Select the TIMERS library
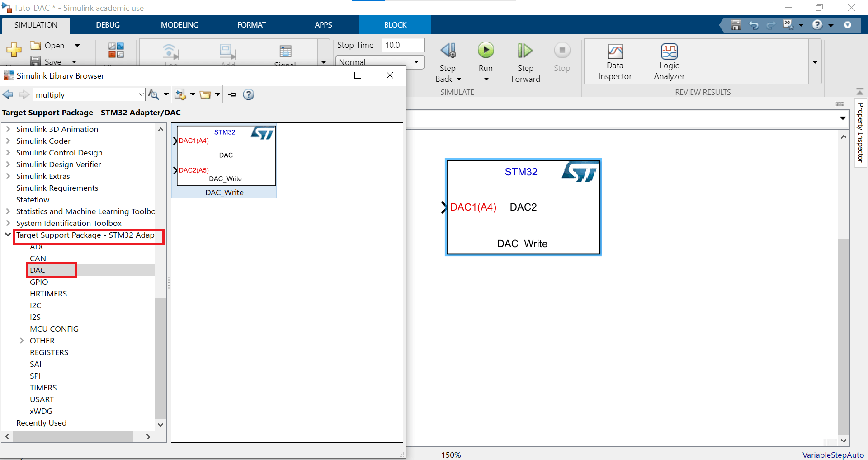Screen dimensions: 868x460 43,388
